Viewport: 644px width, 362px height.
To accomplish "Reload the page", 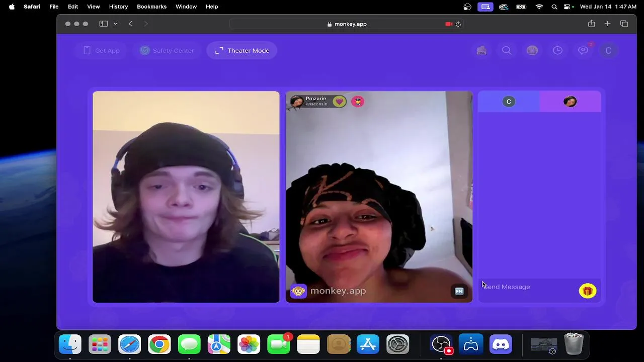I will tap(458, 24).
